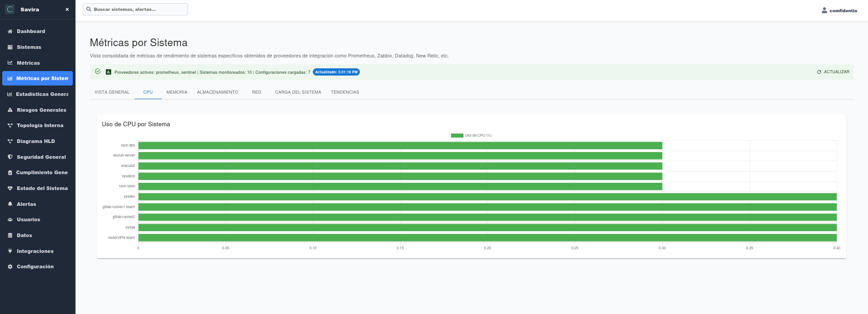Viewport: 868px width, 314px height.
Task: Click the Alertas bell icon
Action: pos(10,204)
